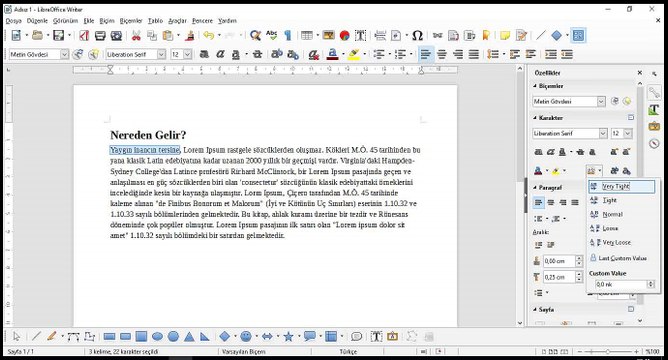Click the Clone Formatting paintbrush icon

pyautogui.click(x=190, y=35)
